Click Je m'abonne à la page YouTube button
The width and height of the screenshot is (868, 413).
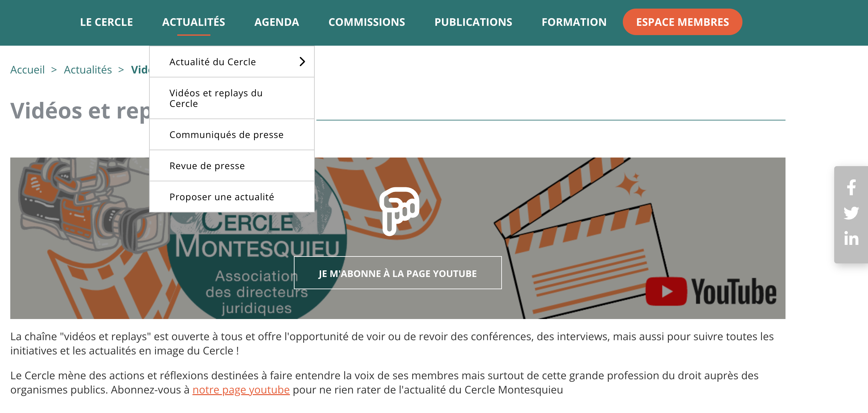click(398, 273)
